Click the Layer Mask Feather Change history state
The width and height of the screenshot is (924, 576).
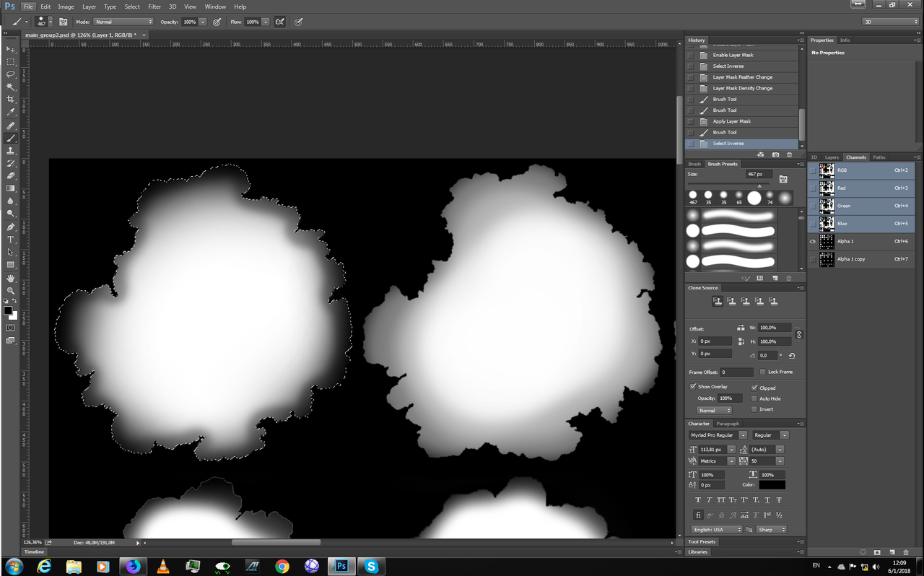pyautogui.click(x=741, y=77)
